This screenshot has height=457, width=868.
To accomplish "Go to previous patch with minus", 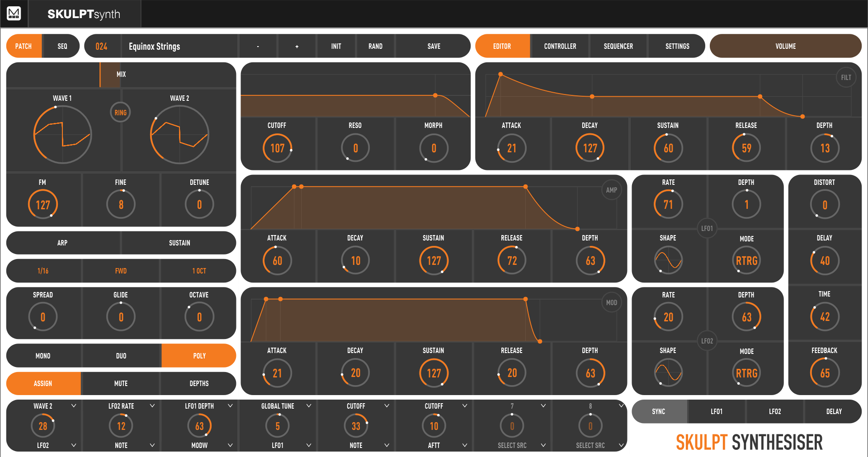I will (x=258, y=46).
